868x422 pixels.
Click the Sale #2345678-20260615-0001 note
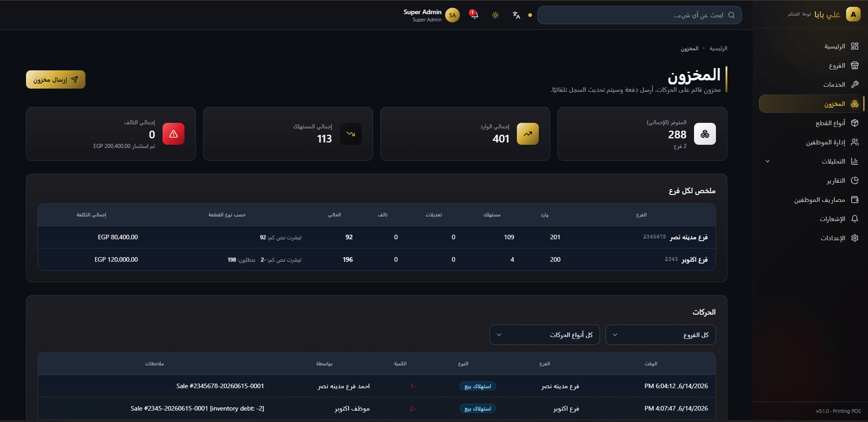(220, 386)
